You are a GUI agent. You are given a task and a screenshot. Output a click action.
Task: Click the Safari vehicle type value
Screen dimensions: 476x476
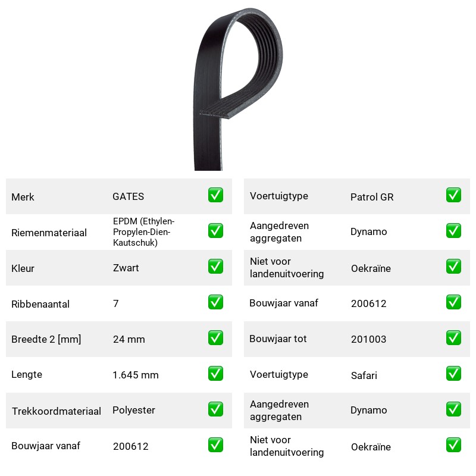coord(364,375)
